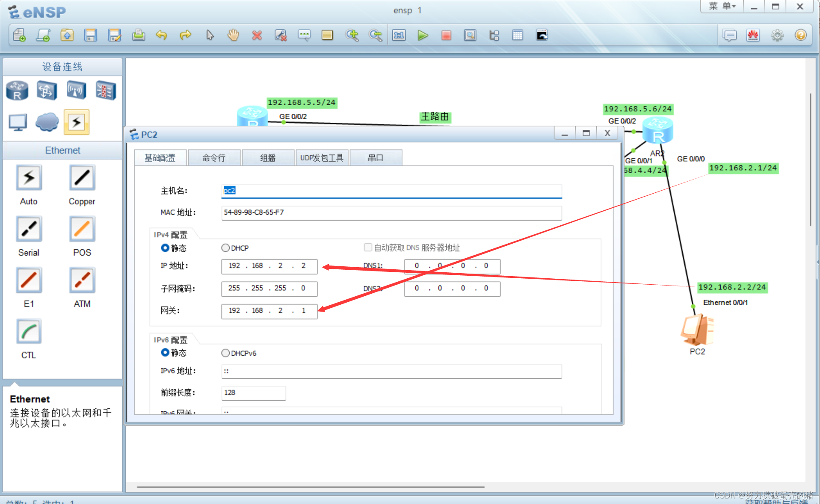Start devices with green play icon
This screenshot has width=820, height=504.
tap(423, 35)
